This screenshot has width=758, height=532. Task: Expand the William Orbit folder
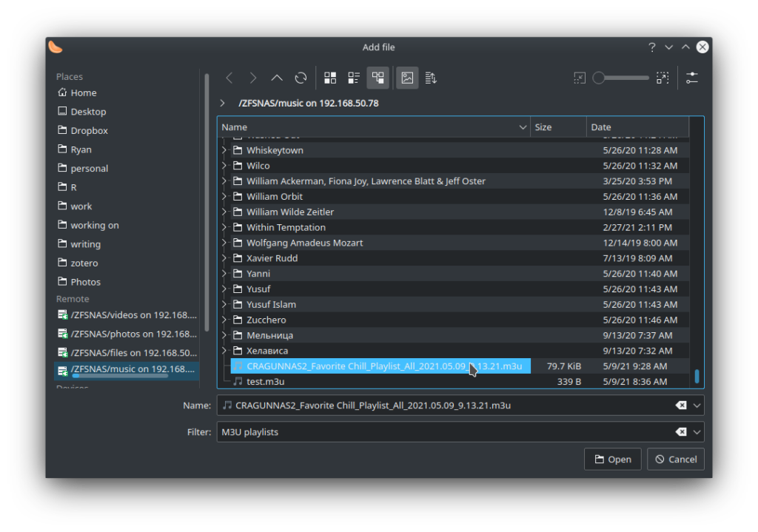[224, 197]
